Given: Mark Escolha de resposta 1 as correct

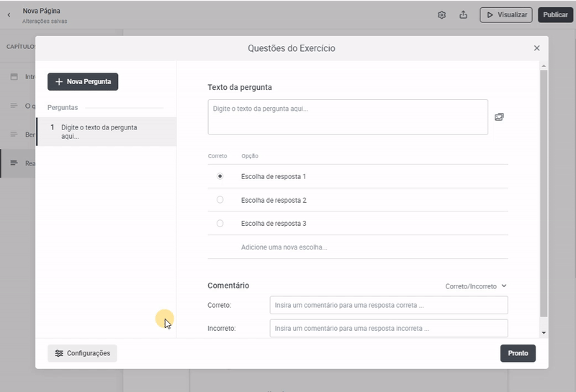Looking at the screenshot, I should 220,176.
